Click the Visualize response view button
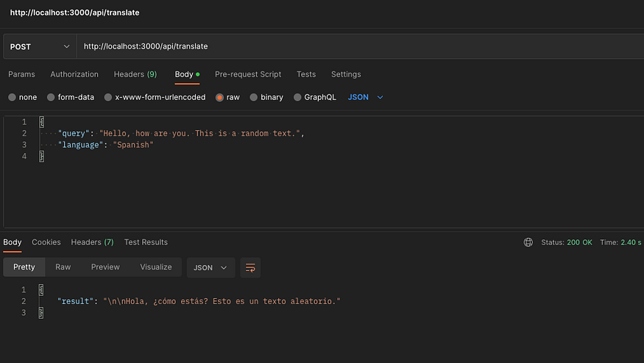 [x=156, y=267]
